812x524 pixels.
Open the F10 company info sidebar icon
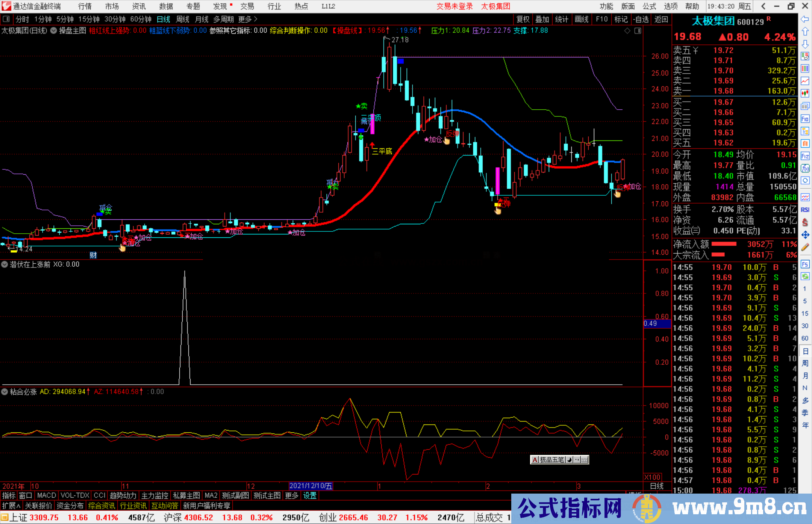pos(805,119)
